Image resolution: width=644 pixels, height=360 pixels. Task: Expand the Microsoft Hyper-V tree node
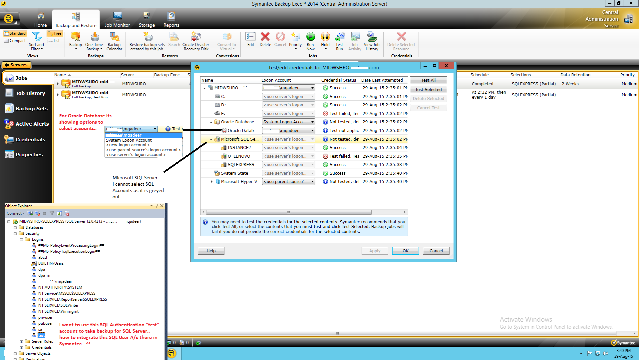211,182
